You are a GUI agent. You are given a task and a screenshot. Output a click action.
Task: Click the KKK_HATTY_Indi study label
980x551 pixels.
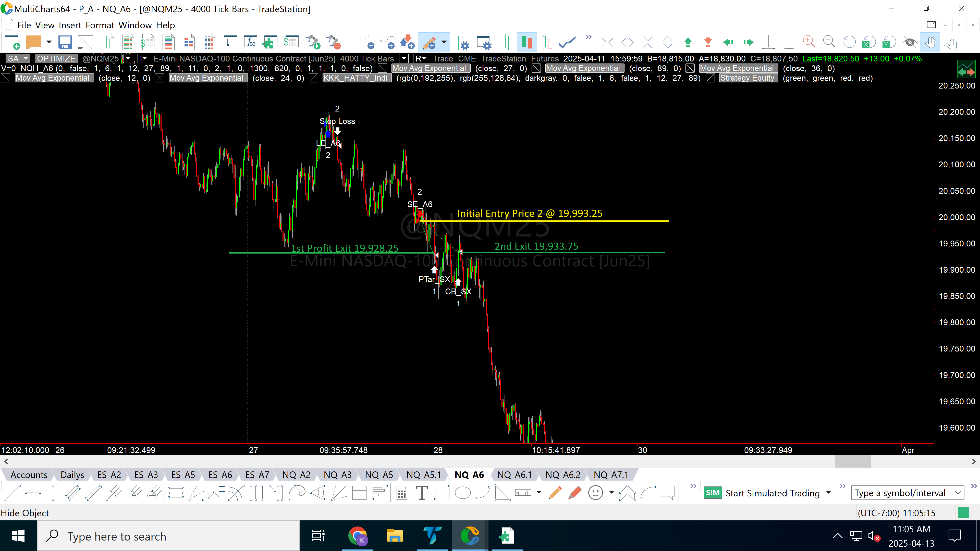click(357, 78)
